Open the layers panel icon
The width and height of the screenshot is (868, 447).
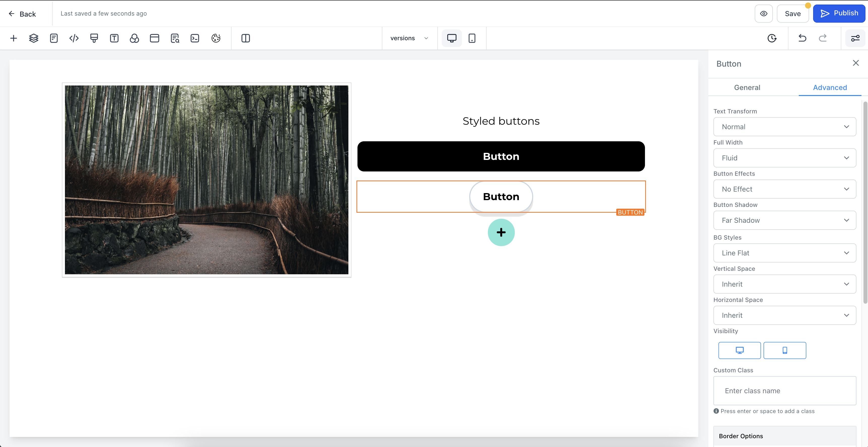(x=34, y=38)
